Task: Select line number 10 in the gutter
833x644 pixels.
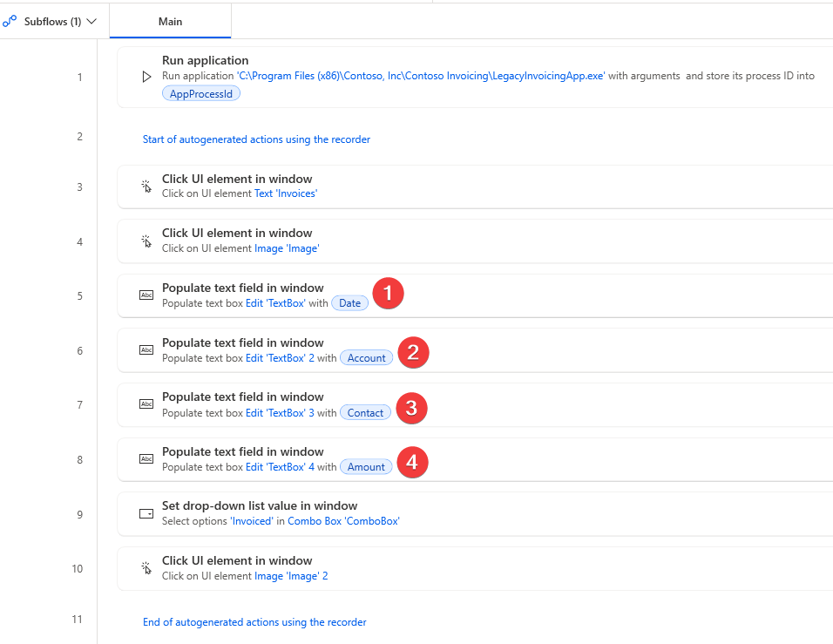Action: tap(78, 569)
